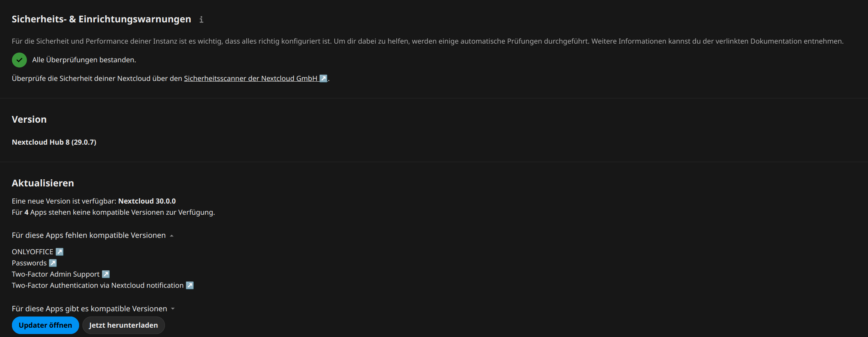Viewport: 868px width, 337px height.
Task: Click the up arrow after fehlen kompatible Versionen
Action: click(172, 236)
